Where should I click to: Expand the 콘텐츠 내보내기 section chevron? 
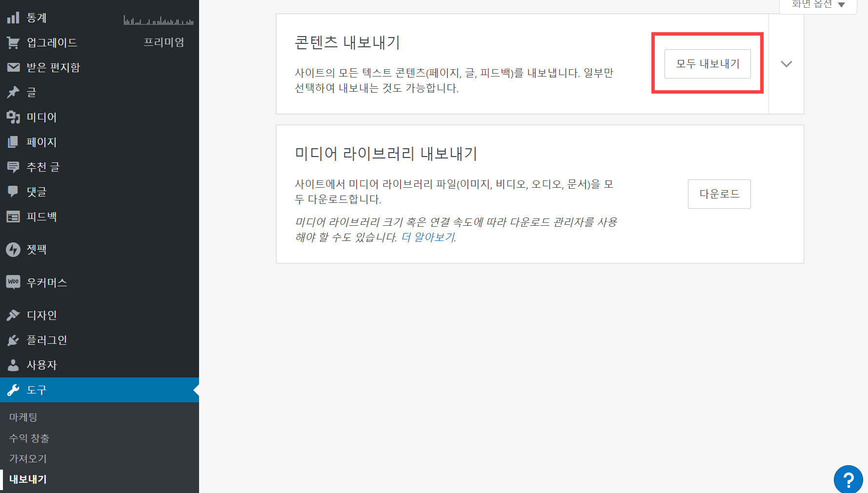click(786, 64)
